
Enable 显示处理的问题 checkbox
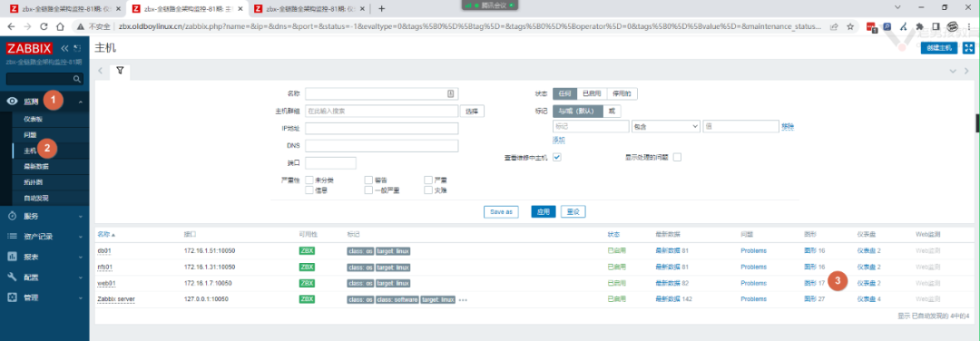point(677,157)
